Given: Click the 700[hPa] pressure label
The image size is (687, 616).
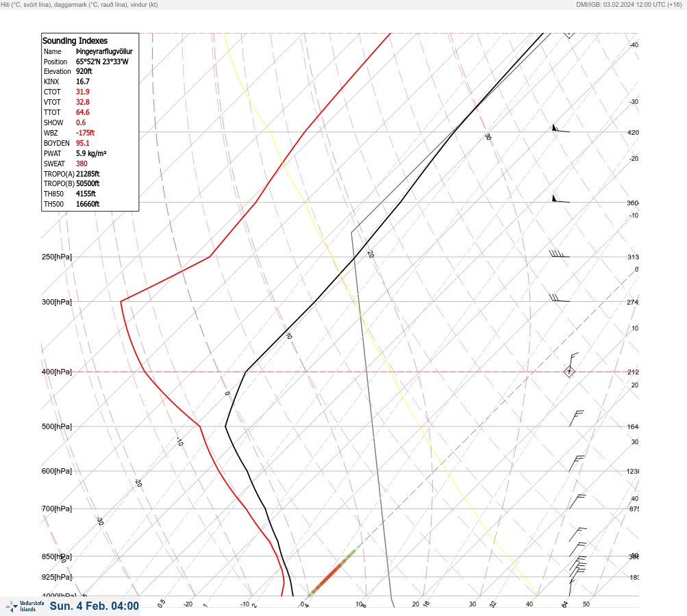Looking at the screenshot, I should 57,509.
